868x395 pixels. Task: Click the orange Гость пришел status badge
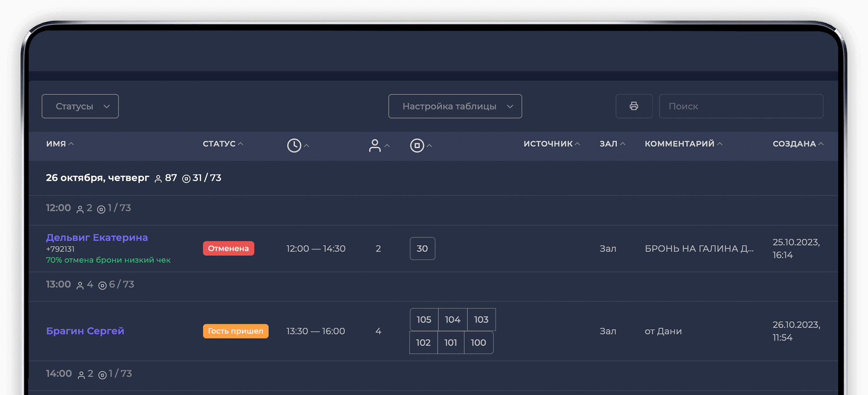(x=235, y=331)
